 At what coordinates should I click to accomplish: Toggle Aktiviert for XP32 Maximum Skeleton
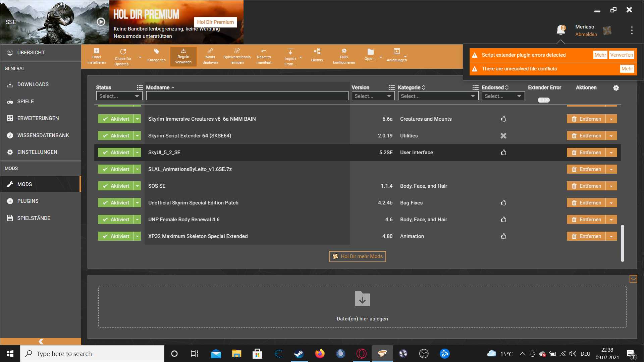point(116,236)
